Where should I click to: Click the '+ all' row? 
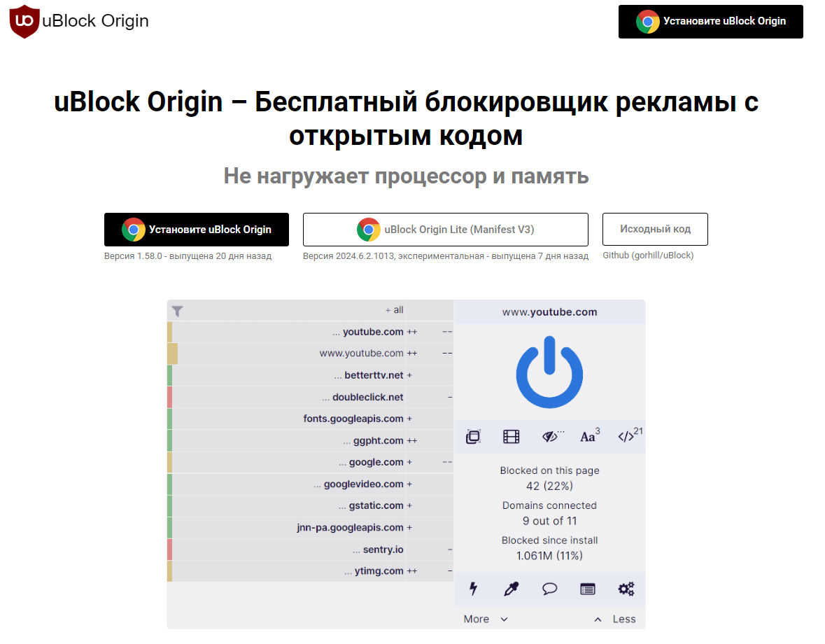click(x=311, y=310)
